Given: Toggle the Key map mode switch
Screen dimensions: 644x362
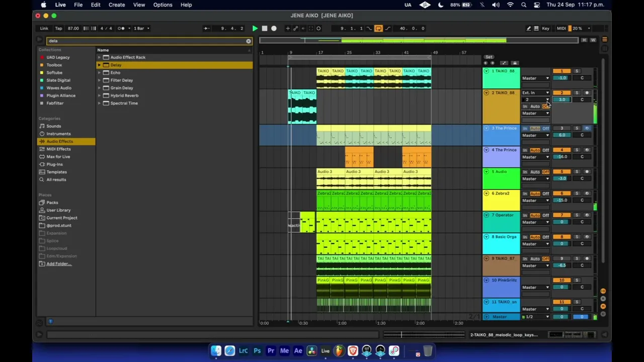Looking at the screenshot, I should click(545, 28).
